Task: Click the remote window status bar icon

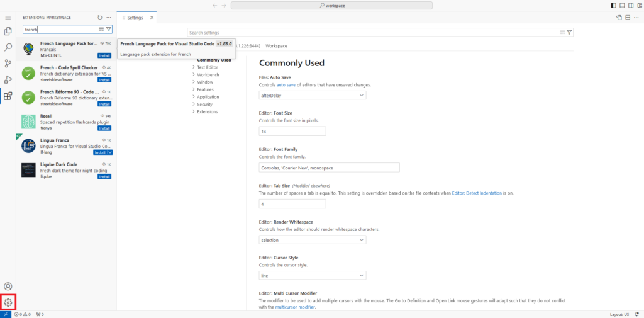Action: (x=6, y=314)
